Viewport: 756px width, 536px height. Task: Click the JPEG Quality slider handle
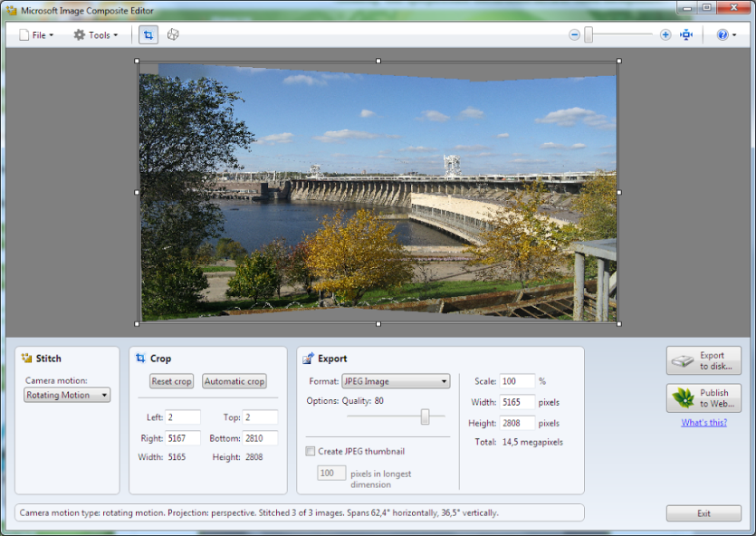click(x=425, y=416)
